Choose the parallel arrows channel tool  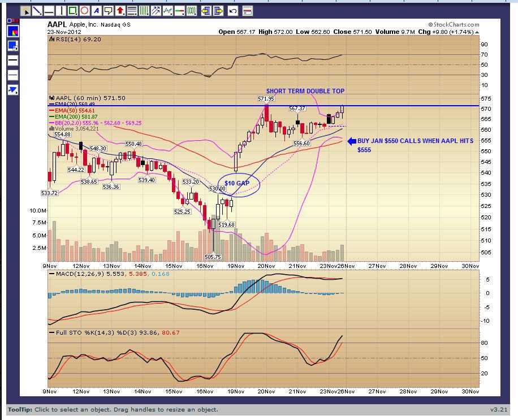pos(156,11)
